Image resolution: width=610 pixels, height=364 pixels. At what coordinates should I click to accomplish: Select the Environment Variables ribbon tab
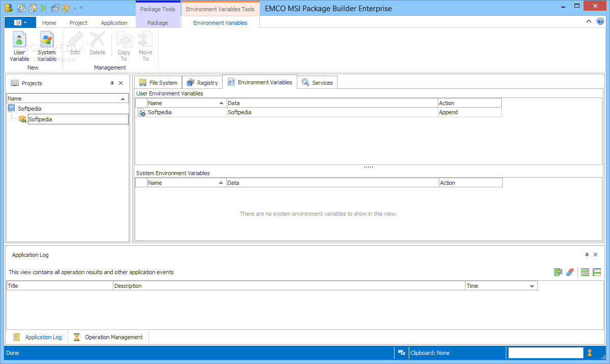pos(220,23)
